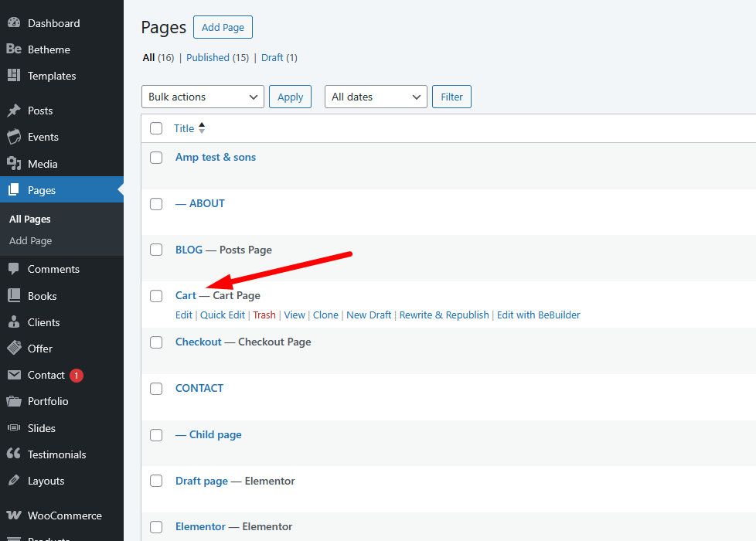
Task: Click the Trash link under Cart
Action: [264, 315]
